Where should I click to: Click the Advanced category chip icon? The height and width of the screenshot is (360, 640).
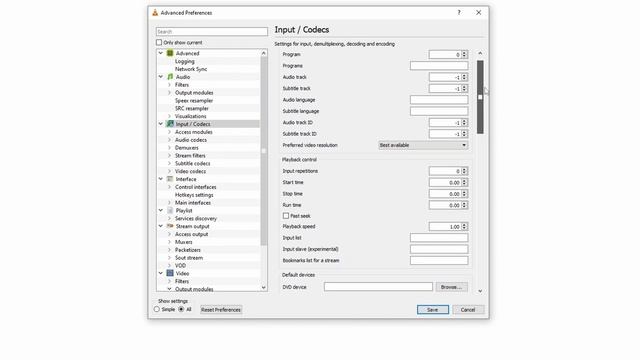[x=170, y=53]
